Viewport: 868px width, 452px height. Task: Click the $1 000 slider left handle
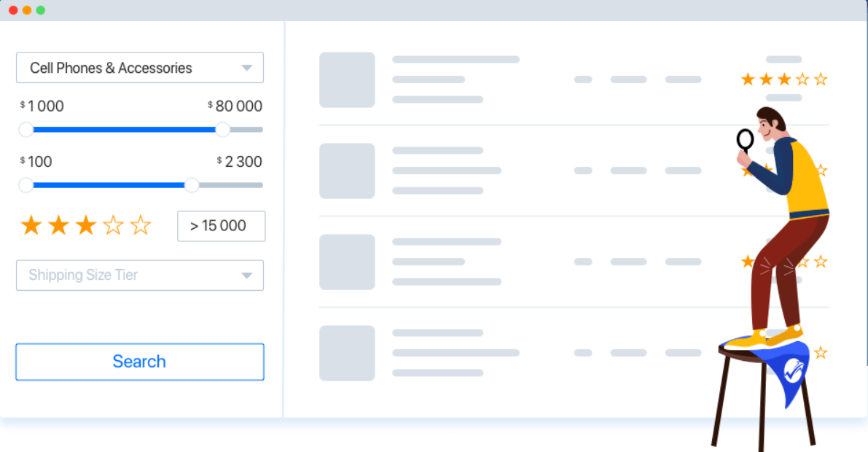coord(26,130)
